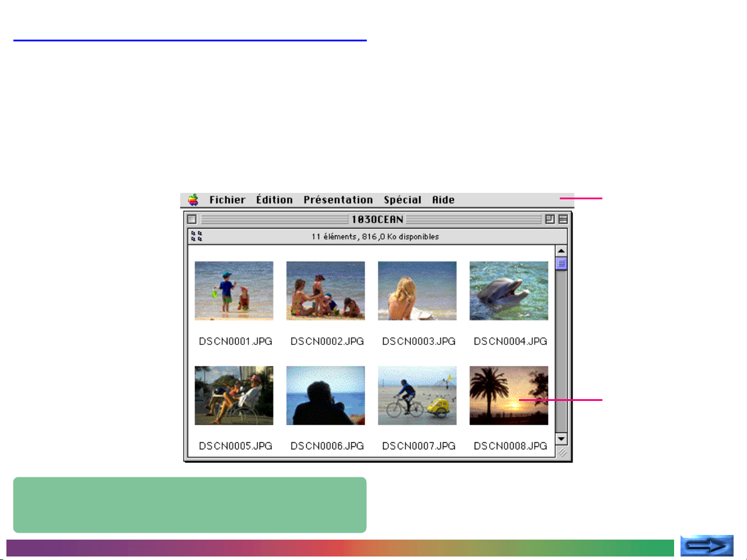Click the vertical scrollbar thumb
This screenshot has width=747, height=560.
(x=561, y=264)
